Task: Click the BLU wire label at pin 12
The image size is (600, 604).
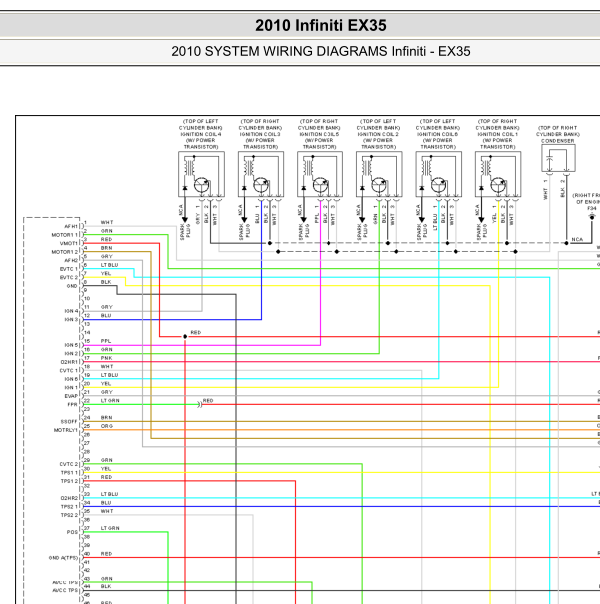Action: click(x=106, y=315)
